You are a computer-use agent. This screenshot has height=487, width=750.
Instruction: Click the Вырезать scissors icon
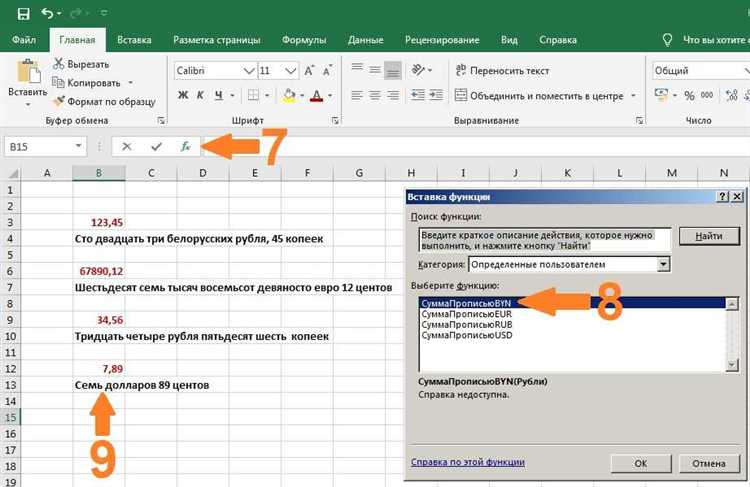(58, 64)
